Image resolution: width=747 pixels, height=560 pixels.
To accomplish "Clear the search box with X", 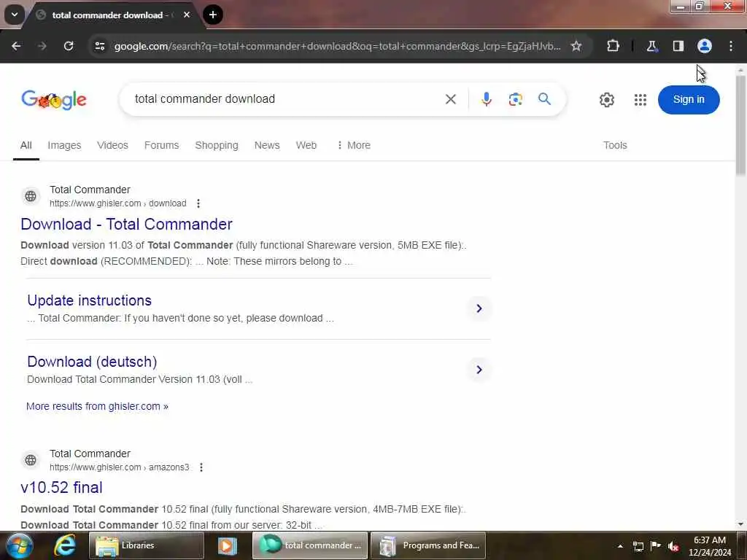I will [450, 99].
